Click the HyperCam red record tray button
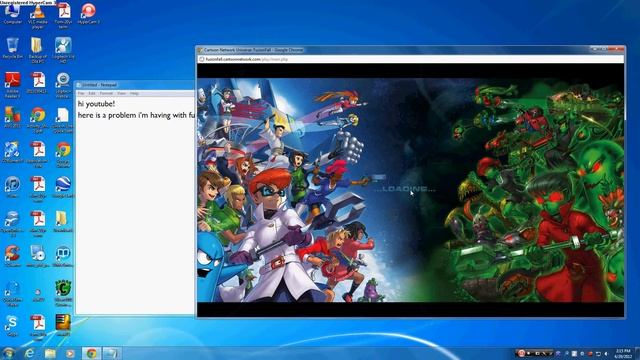640x360 pixels. coord(521,353)
